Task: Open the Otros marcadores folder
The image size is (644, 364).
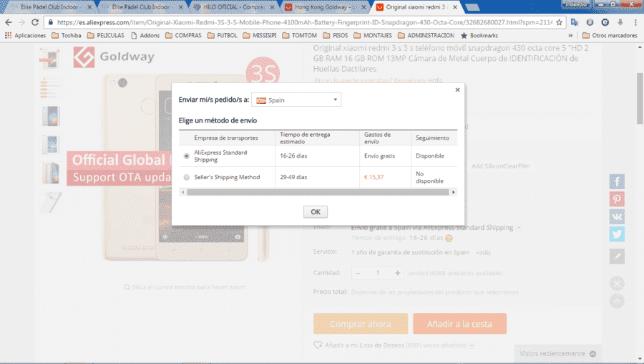Action: [x=610, y=35]
